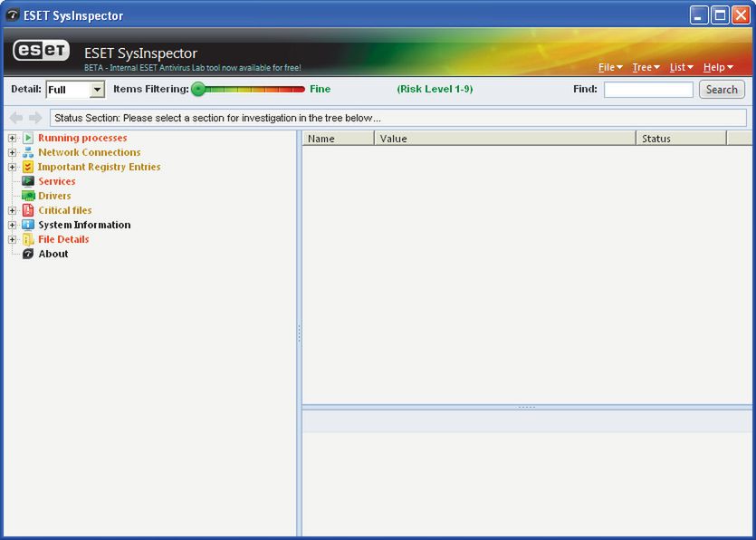The width and height of the screenshot is (756, 540).
Task: Expand the File Details node
Action: coord(12,239)
